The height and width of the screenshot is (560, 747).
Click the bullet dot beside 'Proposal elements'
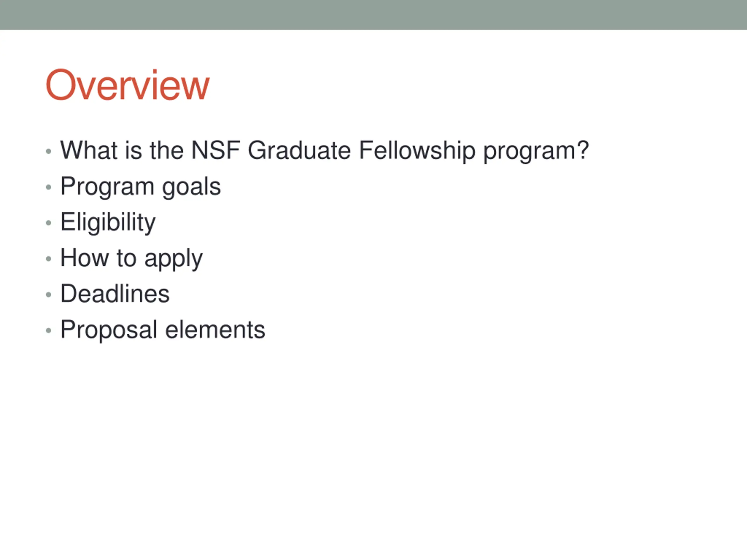(x=49, y=330)
